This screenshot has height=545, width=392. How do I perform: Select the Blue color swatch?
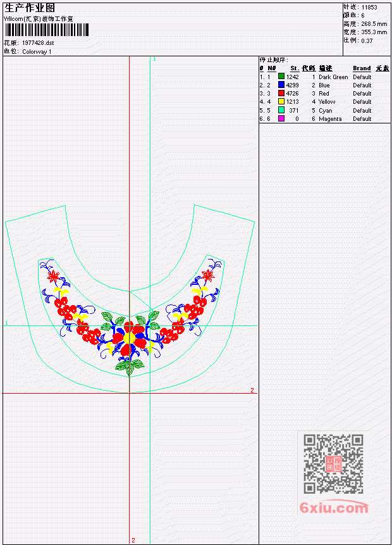[x=281, y=85]
